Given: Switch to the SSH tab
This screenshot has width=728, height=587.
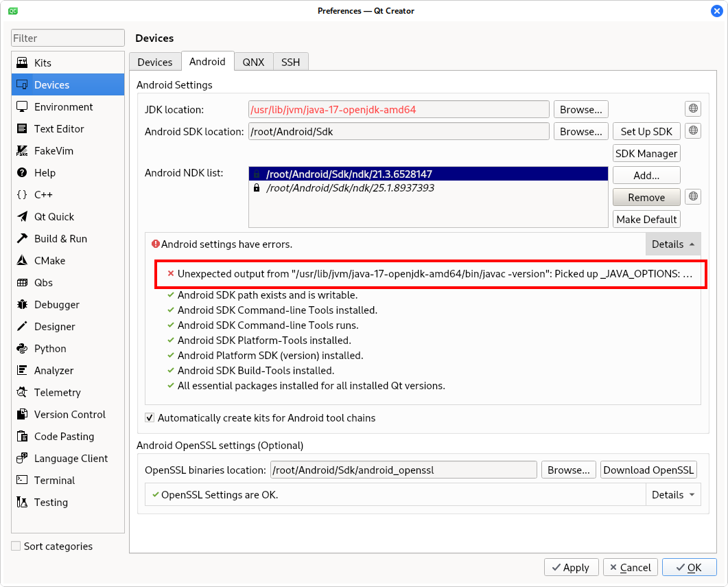Looking at the screenshot, I should 290,62.
